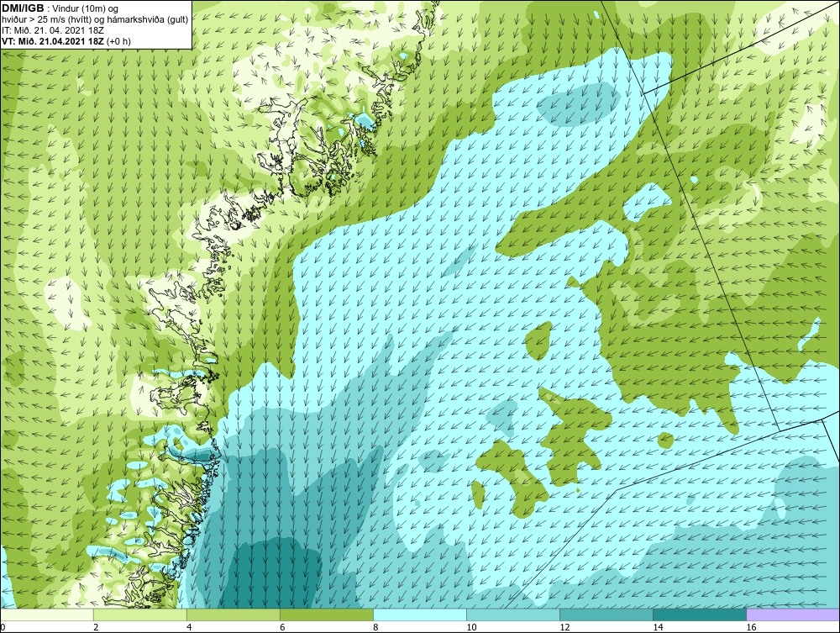Click the 4–6 m/s green legend swatch

point(234,615)
